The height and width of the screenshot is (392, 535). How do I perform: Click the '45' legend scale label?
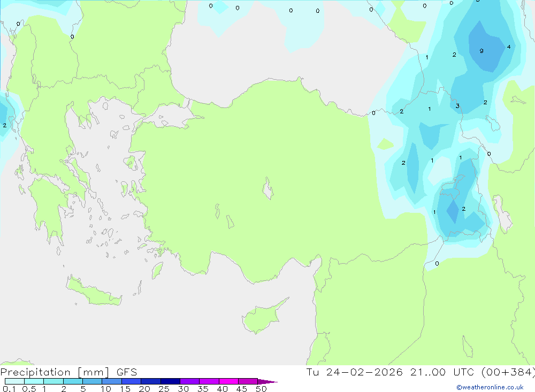click(242, 389)
